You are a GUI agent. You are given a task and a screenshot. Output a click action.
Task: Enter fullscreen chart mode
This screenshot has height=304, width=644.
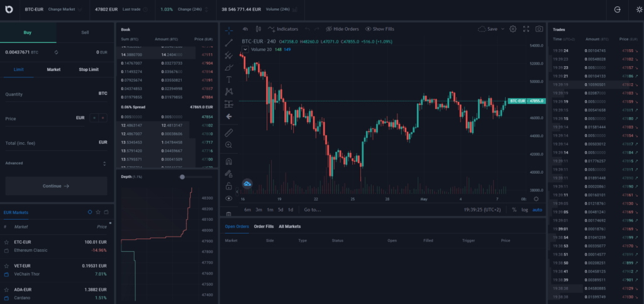(526, 29)
